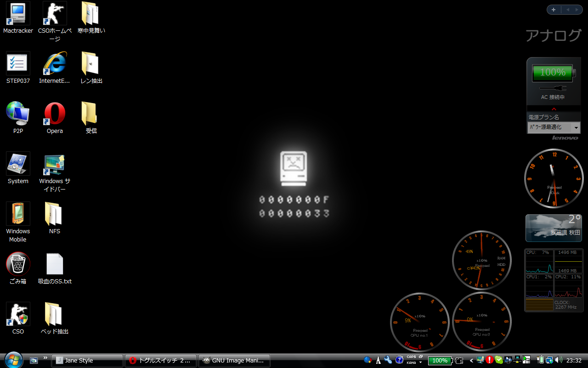Image resolution: width=588 pixels, height=368 pixels.
Task: Click the CPU no:1 gauge gadget
Action: (x=420, y=322)
